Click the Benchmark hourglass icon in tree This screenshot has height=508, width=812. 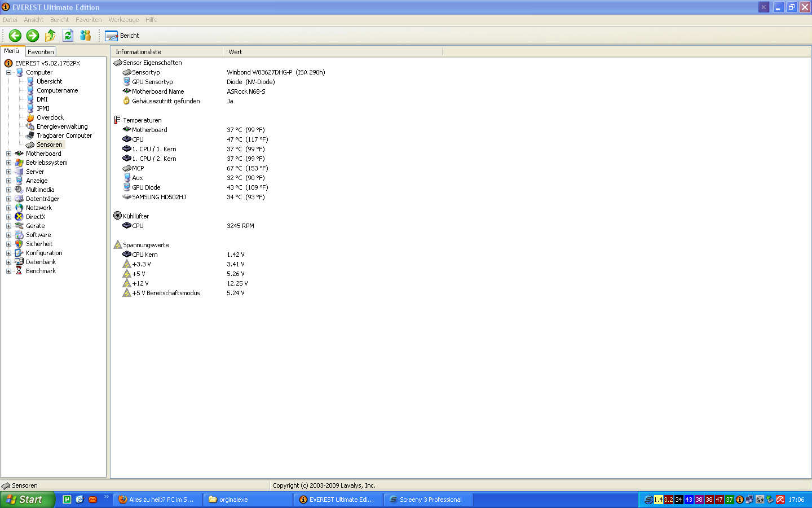tap(19, 271)
